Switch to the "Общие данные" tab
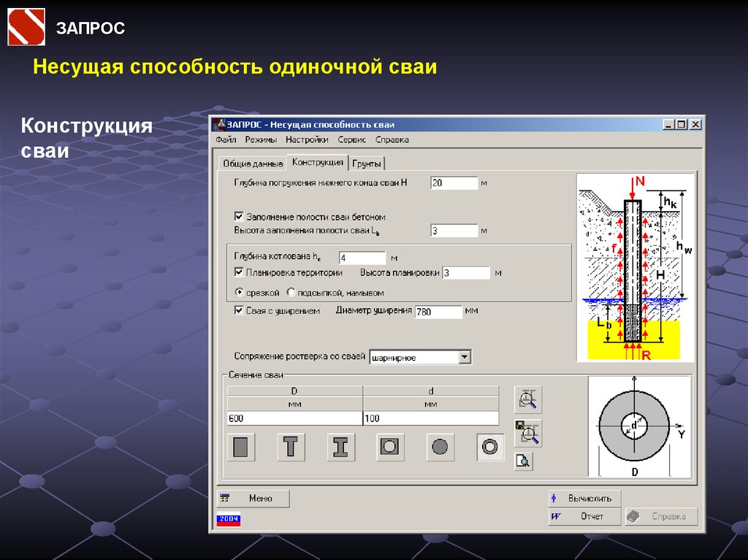 tap(253, 164)
